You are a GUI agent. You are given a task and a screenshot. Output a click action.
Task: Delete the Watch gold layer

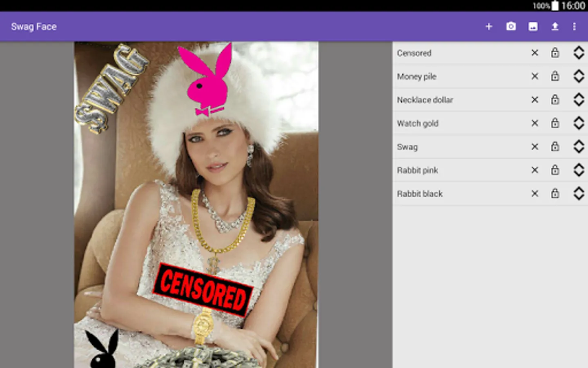pos(535,123)
